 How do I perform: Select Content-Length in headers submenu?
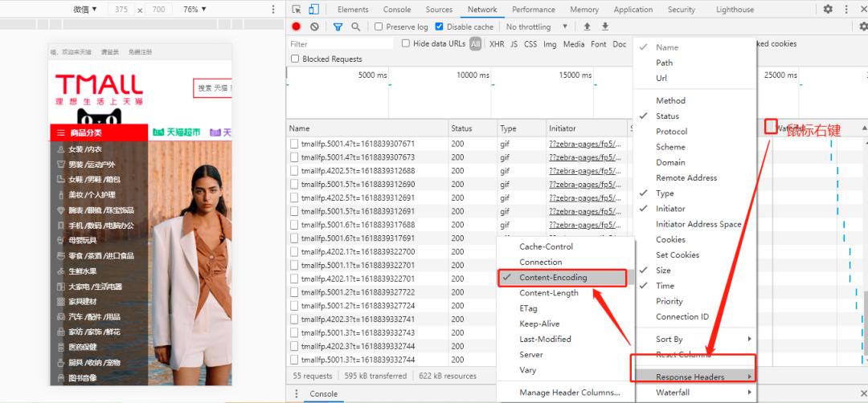[x=549, y=293]
